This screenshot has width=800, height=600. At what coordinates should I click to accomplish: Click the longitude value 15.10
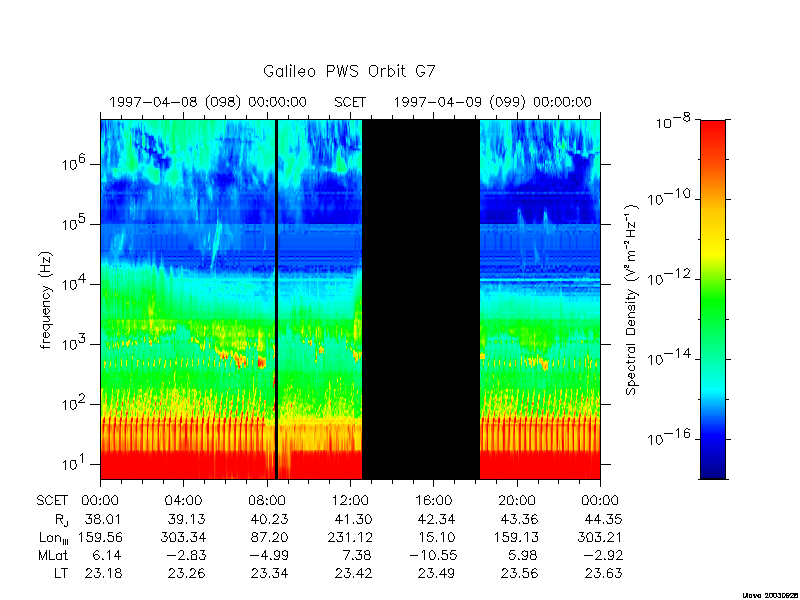(437, 537)
